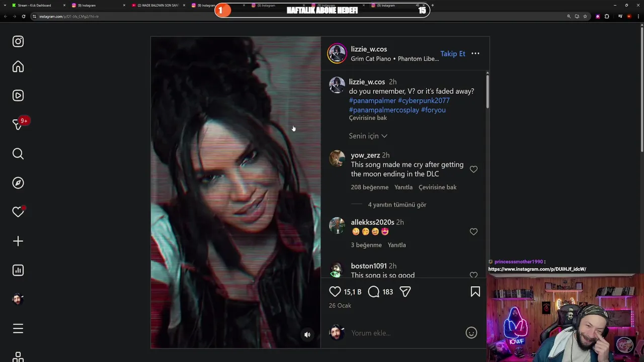Bookmark page with star icon
The image size is (644, 362).
[x=585, y=16]
